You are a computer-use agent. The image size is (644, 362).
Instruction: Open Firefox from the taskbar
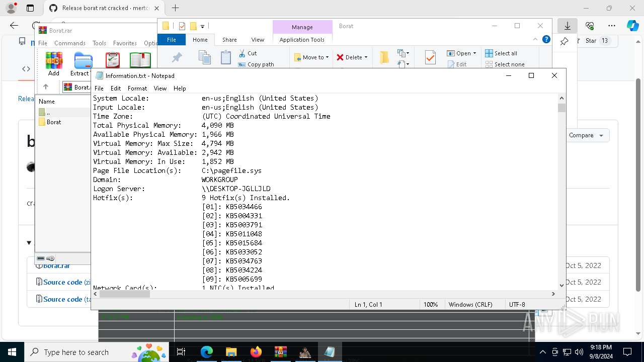tap(256, 352)
